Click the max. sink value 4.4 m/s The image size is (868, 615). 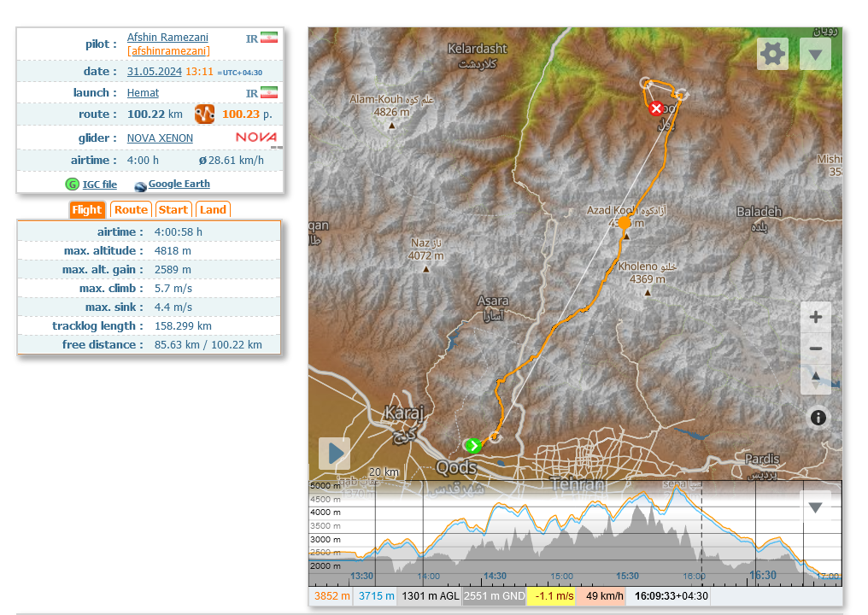pyautogui.click(x=173, y=307)
